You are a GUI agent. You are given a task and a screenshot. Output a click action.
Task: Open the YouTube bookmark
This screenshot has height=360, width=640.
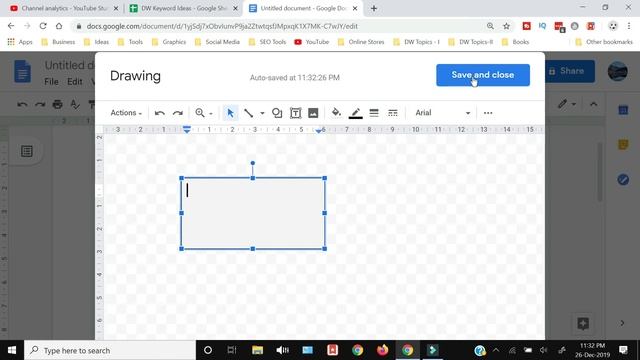[x=312, y=42]
